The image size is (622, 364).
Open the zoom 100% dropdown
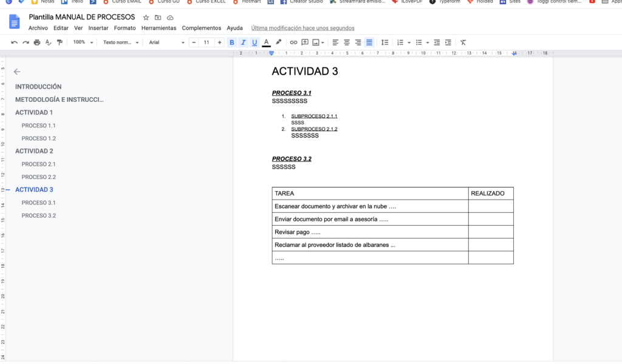point(83,42)
